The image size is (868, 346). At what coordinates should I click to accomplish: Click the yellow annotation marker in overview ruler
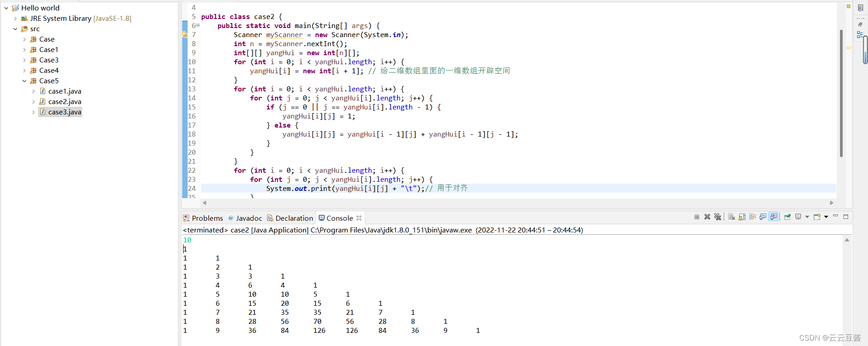click(x=849, y=47)
